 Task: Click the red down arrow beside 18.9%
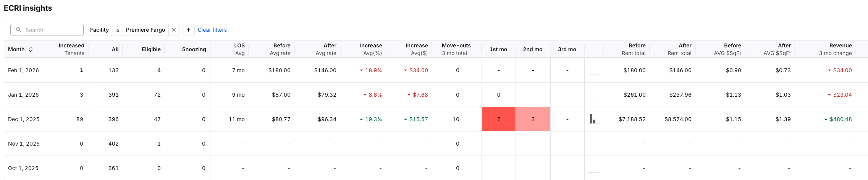(x=361, y=70)
